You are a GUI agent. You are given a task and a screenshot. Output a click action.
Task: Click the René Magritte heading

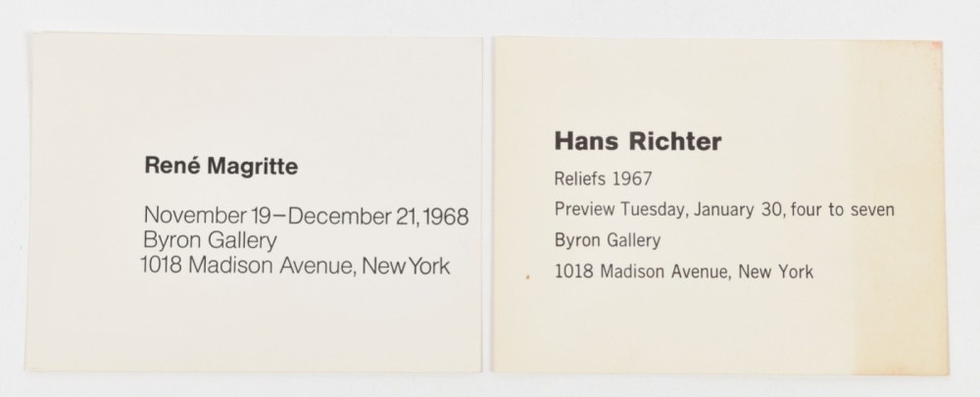(x=220, y=167)
